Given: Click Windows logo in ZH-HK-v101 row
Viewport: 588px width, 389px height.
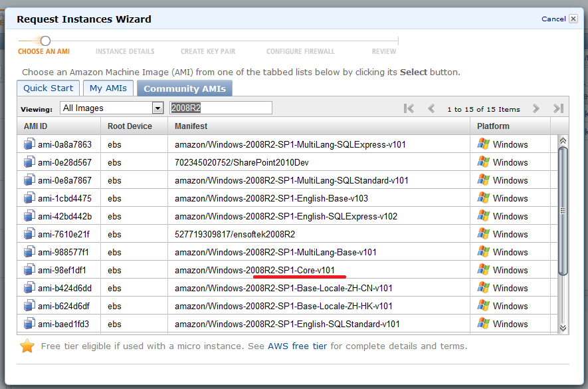Looking at the screenshot, I should (x=484, y=306).
